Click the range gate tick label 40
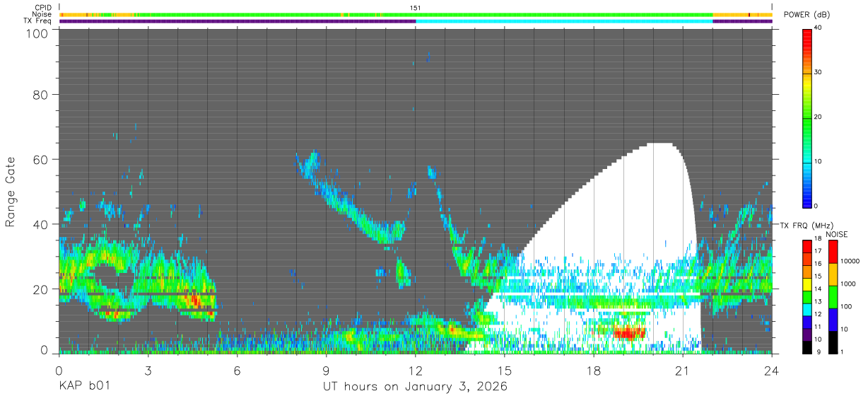 pyautogui.click(x=40, y=224)
